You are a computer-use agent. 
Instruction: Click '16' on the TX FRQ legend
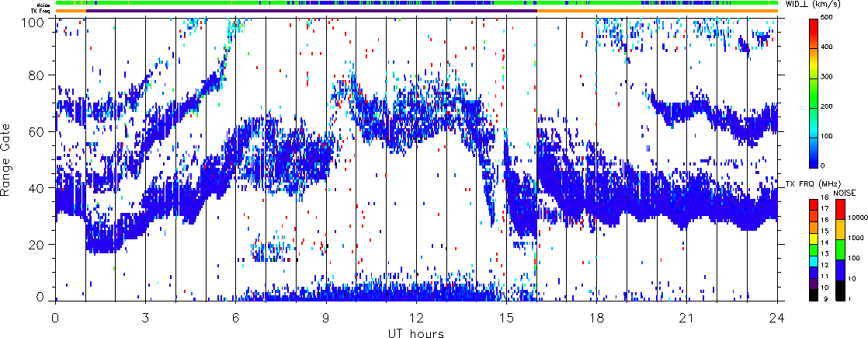pos(823,220)
